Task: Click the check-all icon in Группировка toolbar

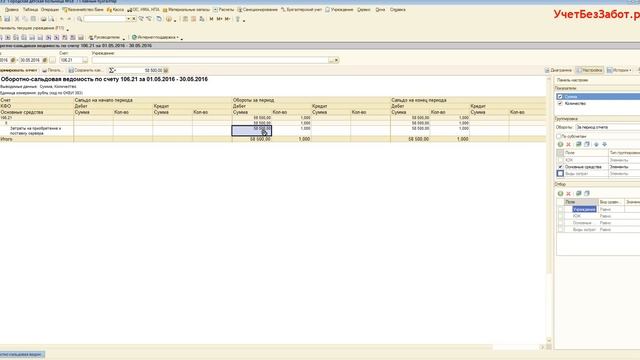Action: [x=578, y=144]
